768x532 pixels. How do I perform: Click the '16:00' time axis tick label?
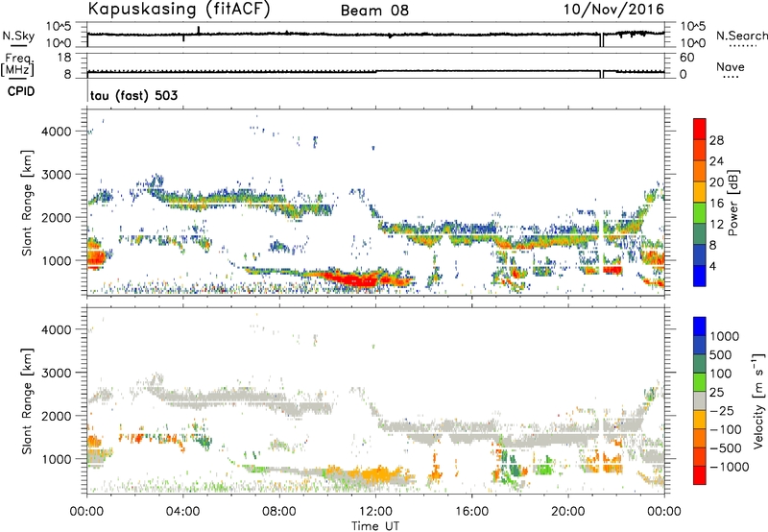[x=471, y=512]
